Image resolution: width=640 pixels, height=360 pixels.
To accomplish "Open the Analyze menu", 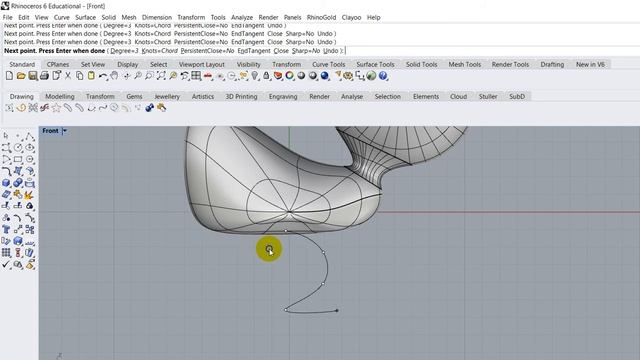I will coord(242,18).
